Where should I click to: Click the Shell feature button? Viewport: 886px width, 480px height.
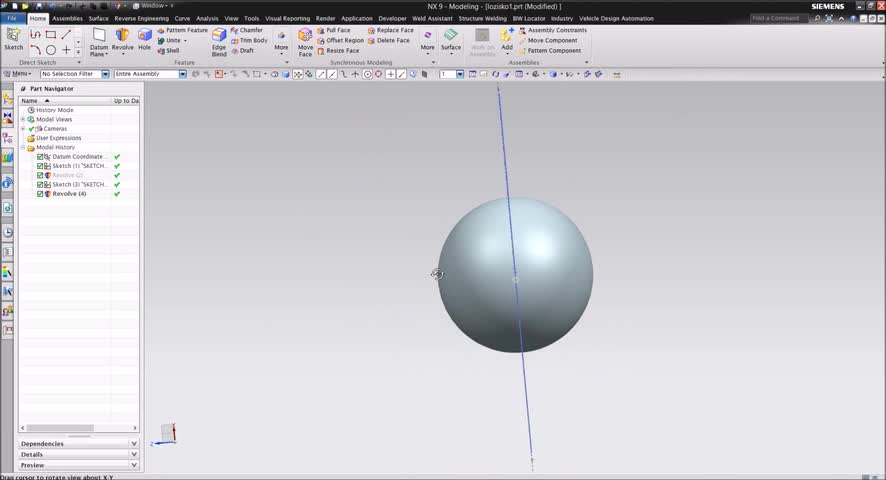(x=168, y=50)
